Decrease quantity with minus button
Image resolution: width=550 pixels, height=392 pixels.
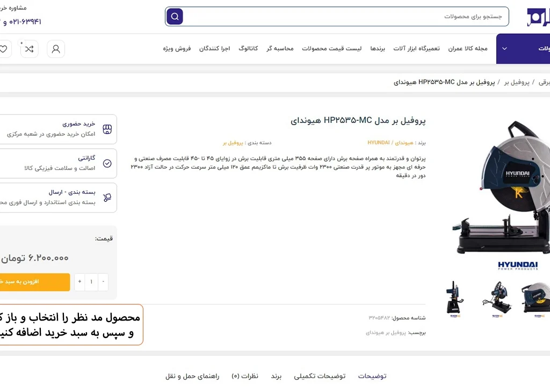pos(103,281)
